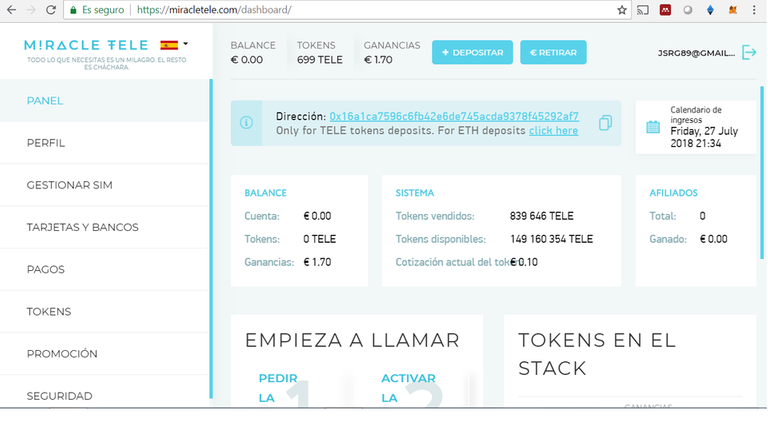
Task: Click the calendar icon in Calendario de ingresos
Action: tap(653, 127)
